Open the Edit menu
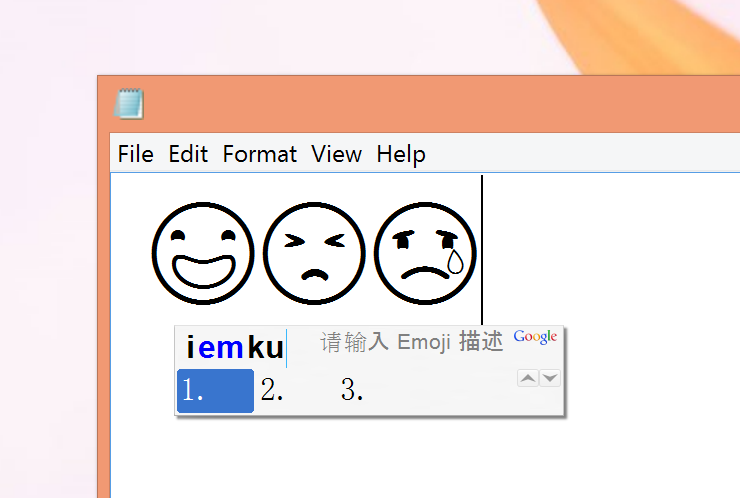This screenshot has height=498, width=740. pos(188,154)
